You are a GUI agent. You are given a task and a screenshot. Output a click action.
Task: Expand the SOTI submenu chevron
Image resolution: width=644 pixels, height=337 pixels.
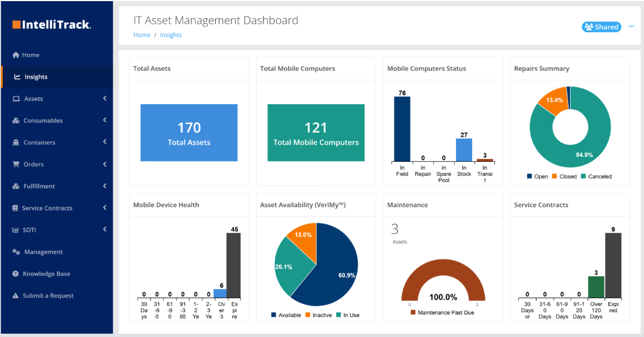[104, 229]
